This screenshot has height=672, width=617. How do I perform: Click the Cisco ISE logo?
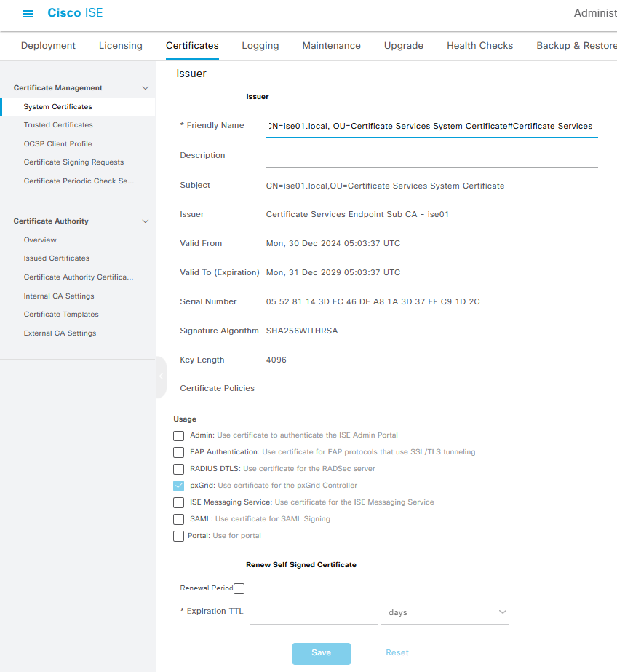click(x=75, y=13)
